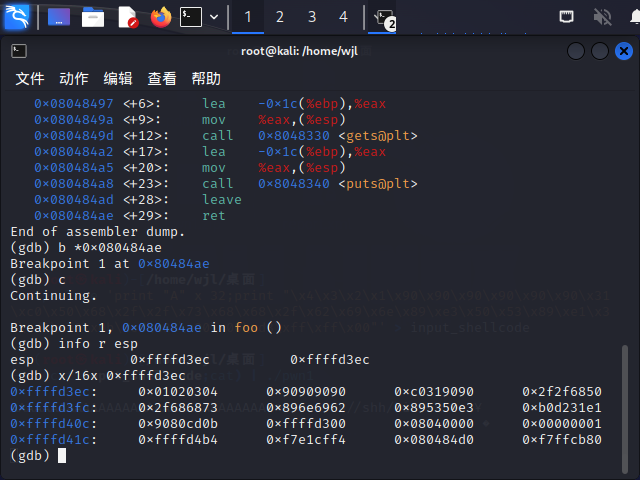Click memory value 0xffffd300
The height and width of the screenshot is (480, 640).
306,424
